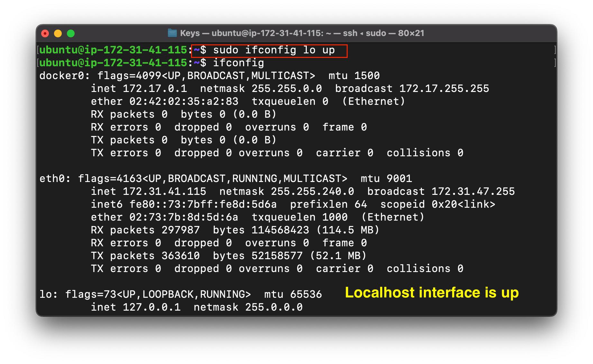Select the docker0 interface name
This screenshot has height=364, width=593.
coord(63,76)
